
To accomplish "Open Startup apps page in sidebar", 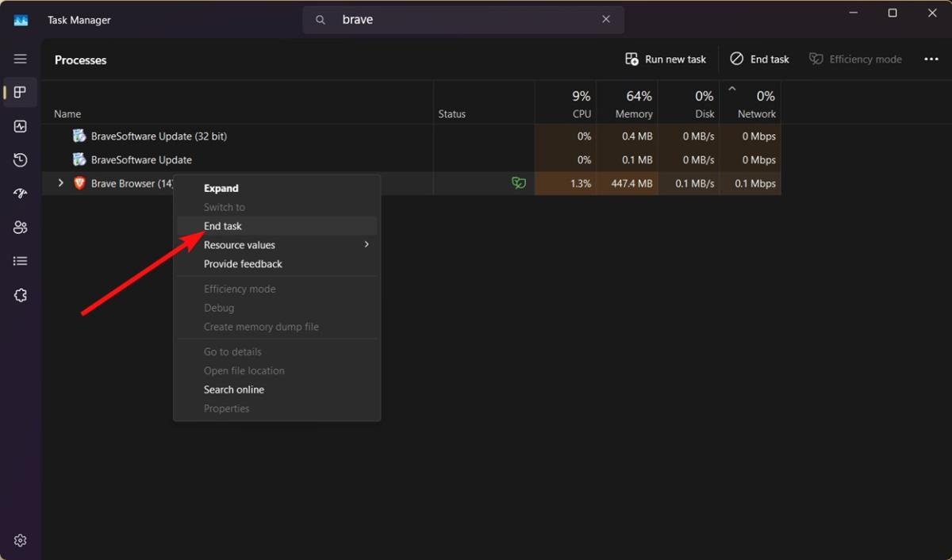I will (x=21, y=194).
